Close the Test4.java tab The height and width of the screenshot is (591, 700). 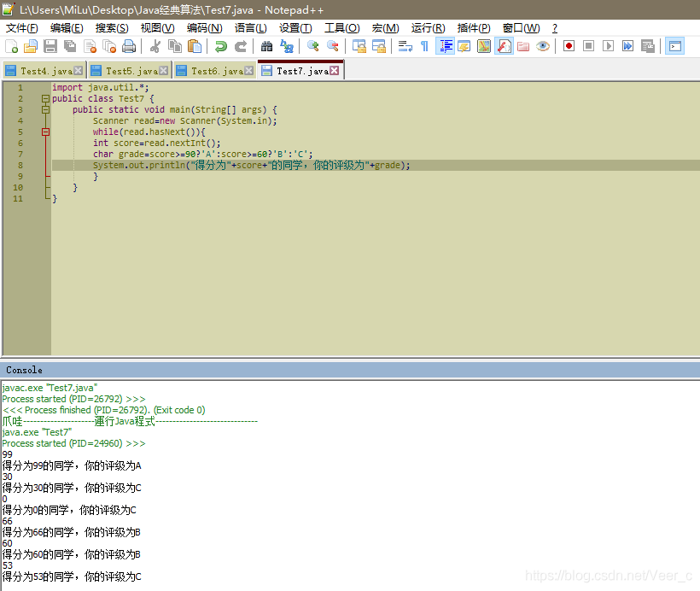[x=79, y=71]
